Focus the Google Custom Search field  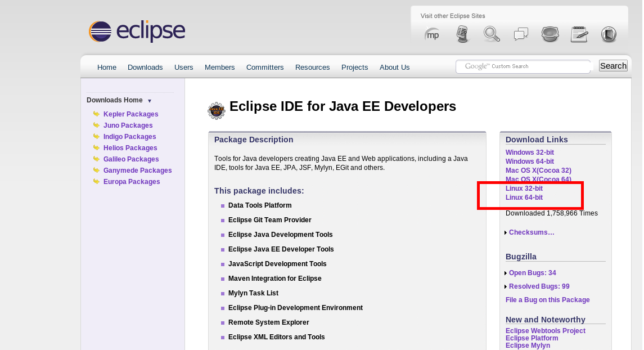pos(523,66)
